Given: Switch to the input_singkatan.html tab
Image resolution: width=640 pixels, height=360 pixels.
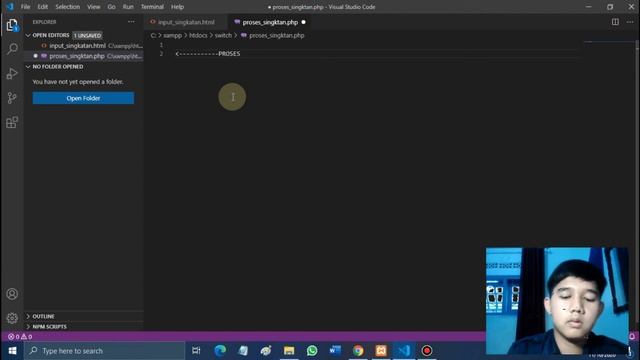Looking at the screenshot, I should point(186,22).
